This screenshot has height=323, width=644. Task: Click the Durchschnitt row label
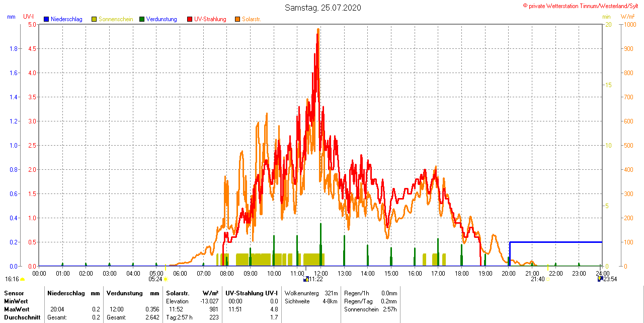tap(22, 317)
